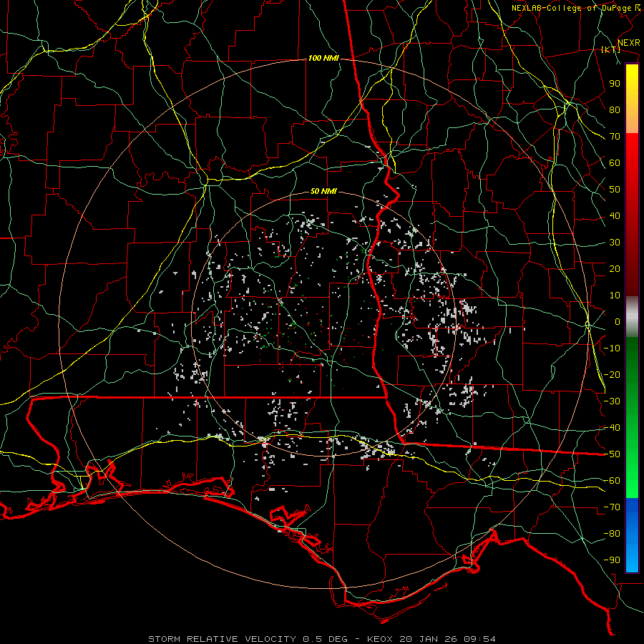Click the scale value "50"

coord(615,190)
